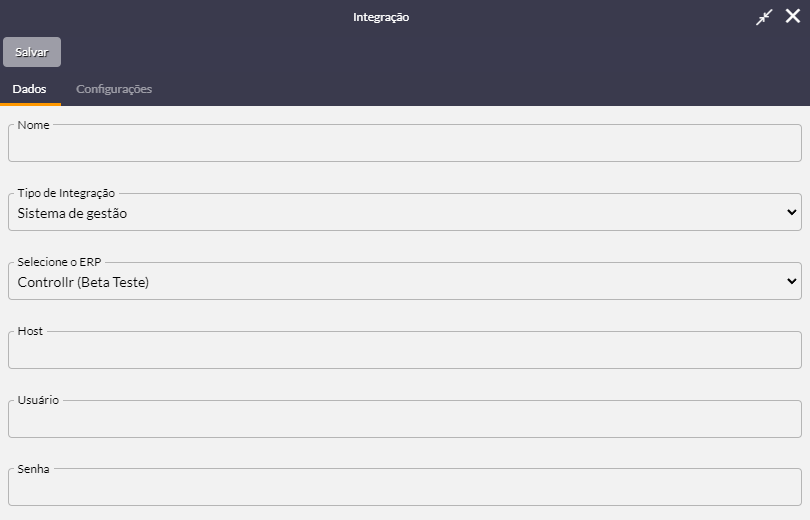The width and height of the screenshot is (810, 520).
Task: Click the collapse arrows icon in header
Action: [x=764, y=17]
